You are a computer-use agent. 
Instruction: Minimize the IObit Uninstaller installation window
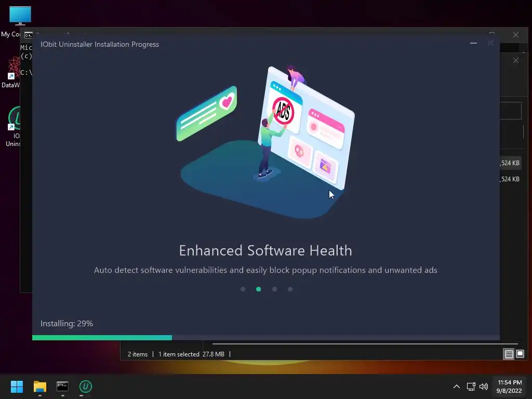point(473,43)
